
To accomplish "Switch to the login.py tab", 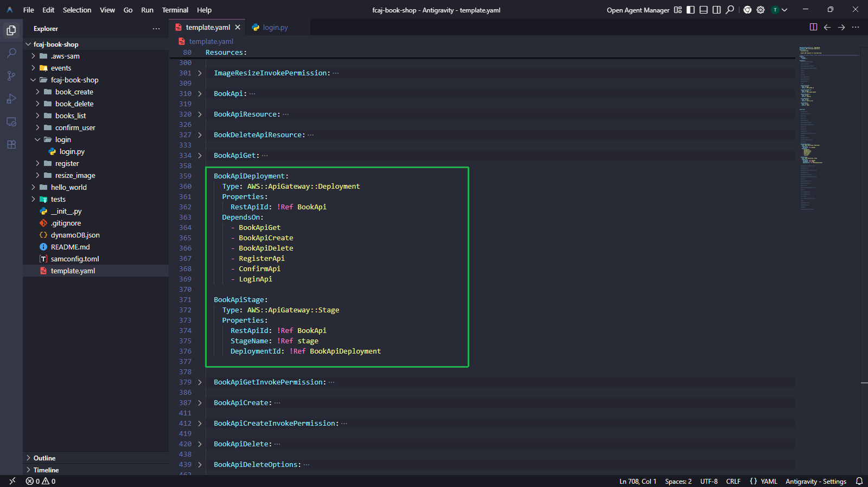I will (x=275, y=27).
